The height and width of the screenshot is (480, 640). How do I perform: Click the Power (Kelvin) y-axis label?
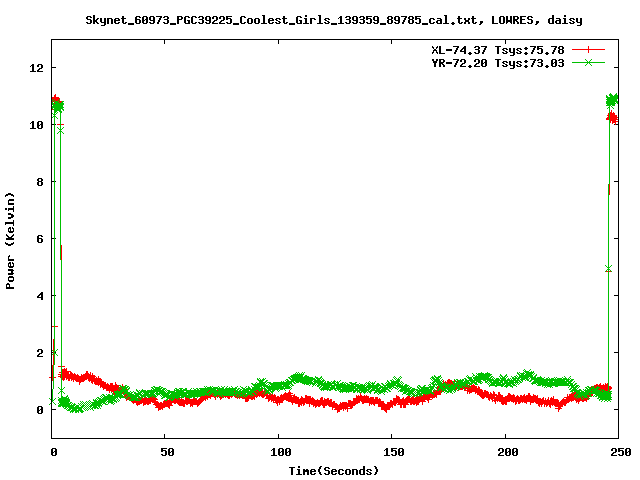(x=11, y=239)
